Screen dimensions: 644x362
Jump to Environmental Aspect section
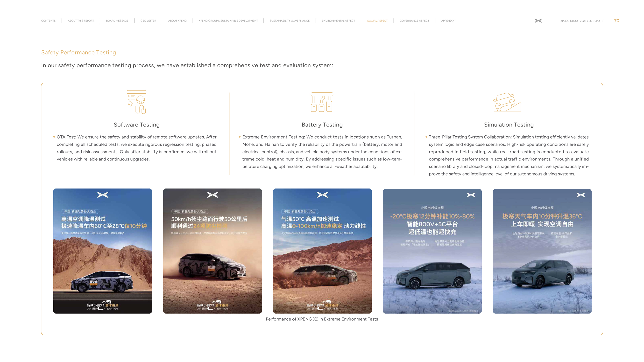point(338,21)
